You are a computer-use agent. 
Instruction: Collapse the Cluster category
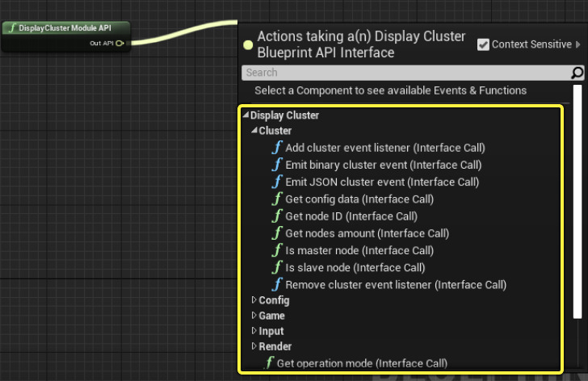pyautogui.click(x=254, y=131)
